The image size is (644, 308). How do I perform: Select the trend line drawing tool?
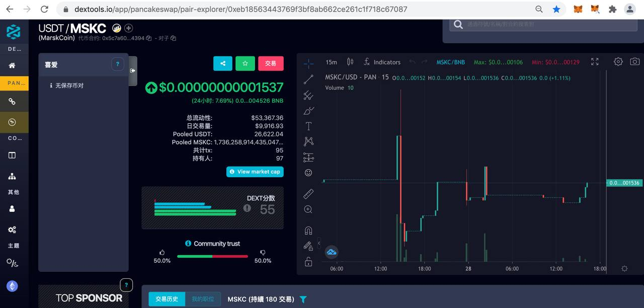click(308, 79)
